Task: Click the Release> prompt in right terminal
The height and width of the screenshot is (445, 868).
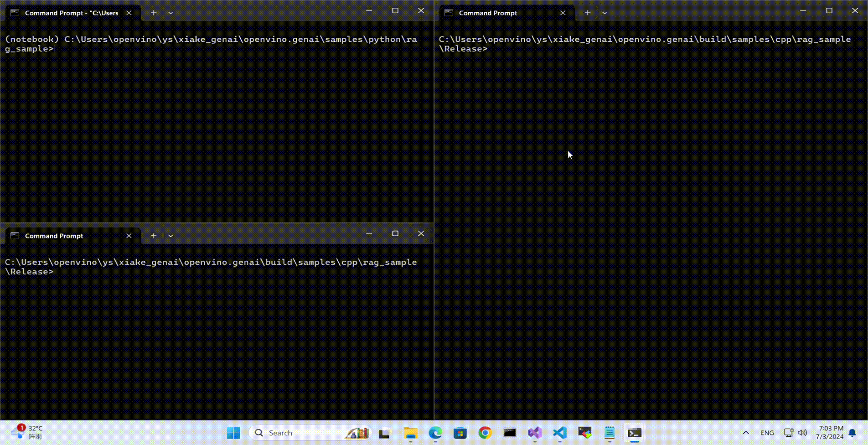Action: [463, 49]
